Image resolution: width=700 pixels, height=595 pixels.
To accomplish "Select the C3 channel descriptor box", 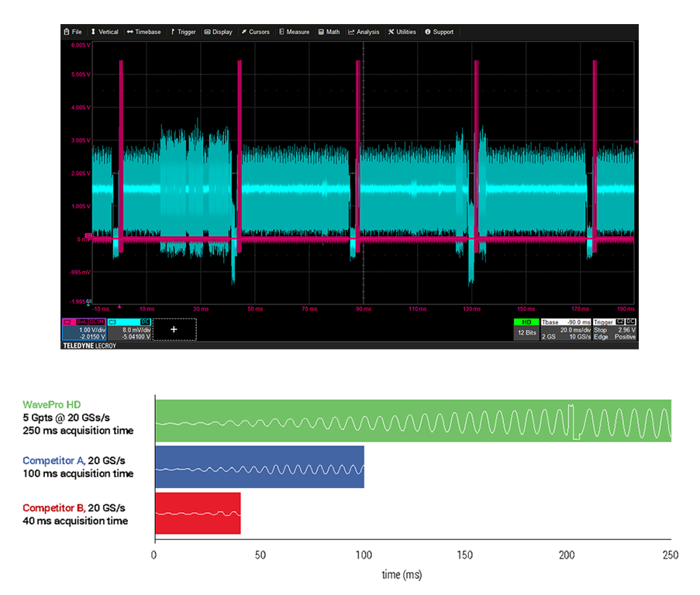I will (129, 328).
